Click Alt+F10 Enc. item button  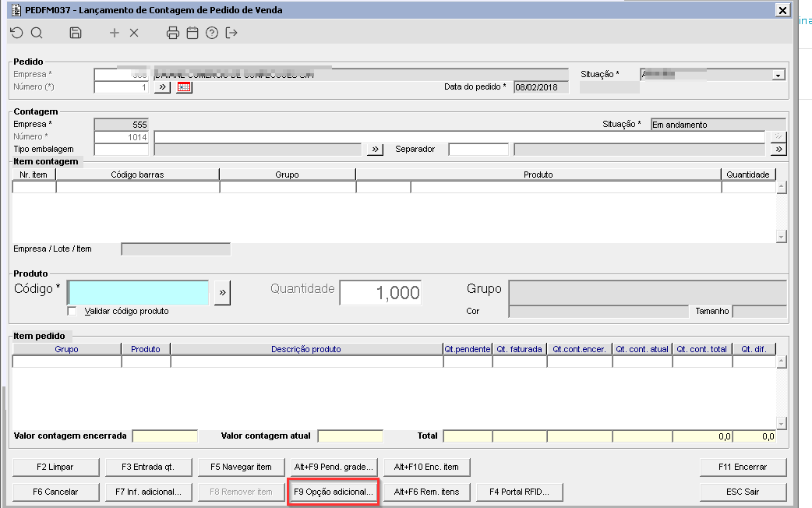point(427,467)
